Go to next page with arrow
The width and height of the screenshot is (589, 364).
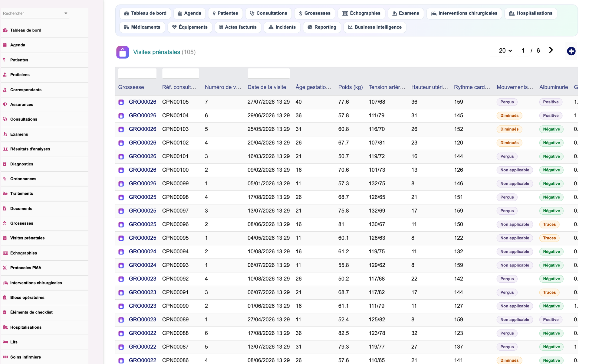tap(551, 50)
